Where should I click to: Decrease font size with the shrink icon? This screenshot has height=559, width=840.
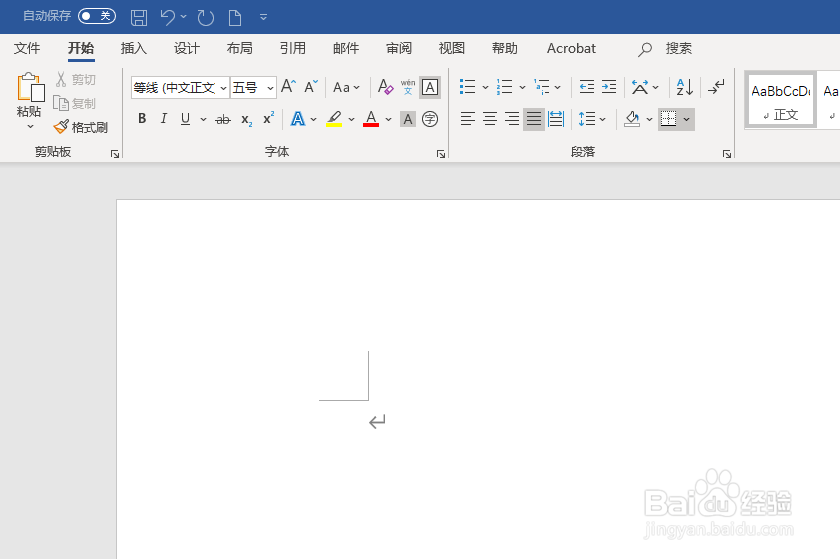coord(311,86)
